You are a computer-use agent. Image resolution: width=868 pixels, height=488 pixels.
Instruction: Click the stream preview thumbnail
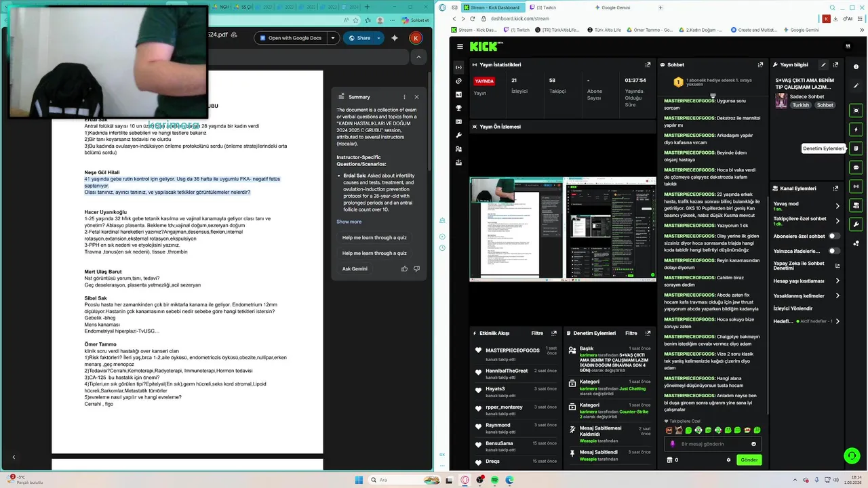pos(563,228)
